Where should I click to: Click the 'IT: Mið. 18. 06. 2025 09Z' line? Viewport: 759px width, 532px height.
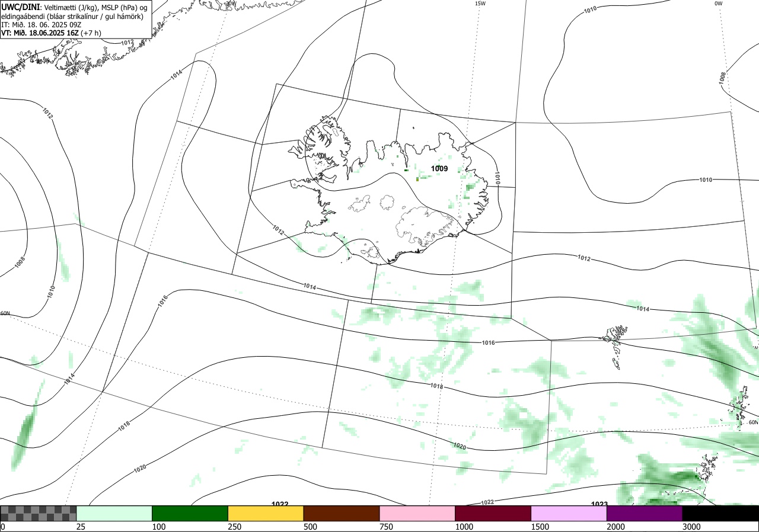click(x=40, y=25)
